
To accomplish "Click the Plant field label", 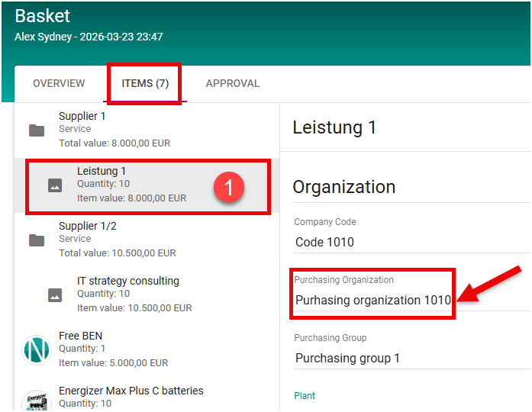I will [x=305, y=396].
